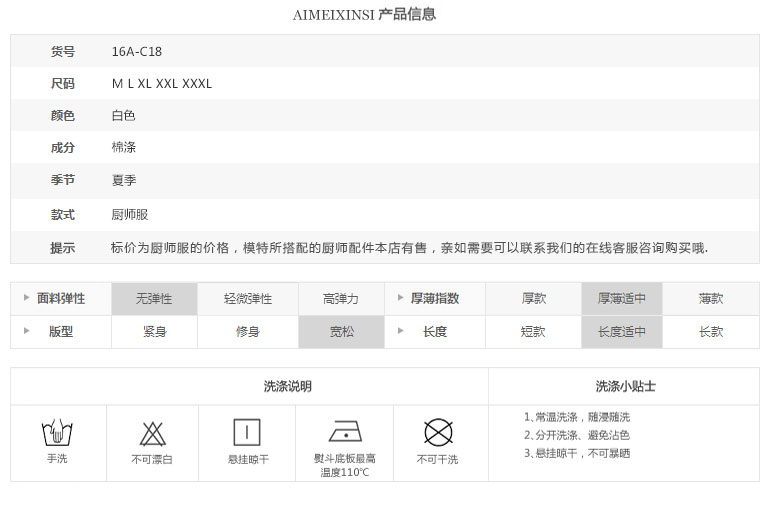Screen dimensions: 780x505
Task: Click the arrow beside 厚薄指数
Action: pos(400,298)
